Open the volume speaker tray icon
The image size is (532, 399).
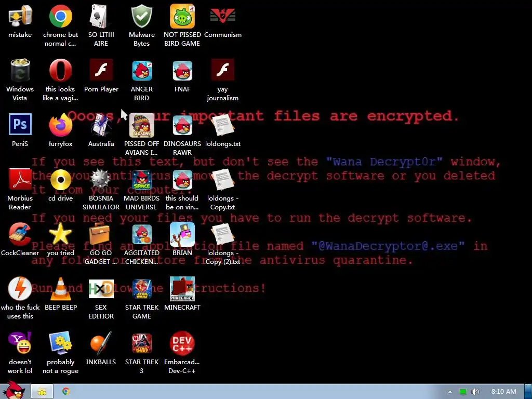click(x=475, y=392)
